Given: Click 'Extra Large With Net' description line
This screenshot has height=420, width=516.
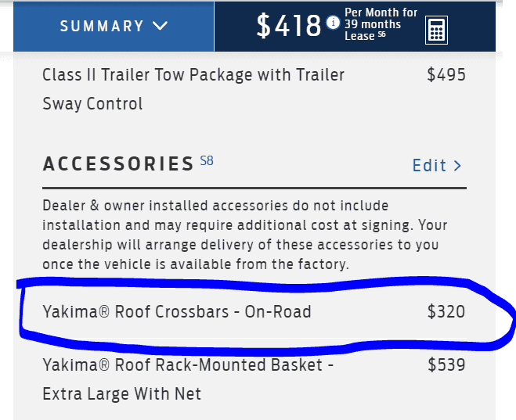Looking at the screenshot, I should [121, 393].
